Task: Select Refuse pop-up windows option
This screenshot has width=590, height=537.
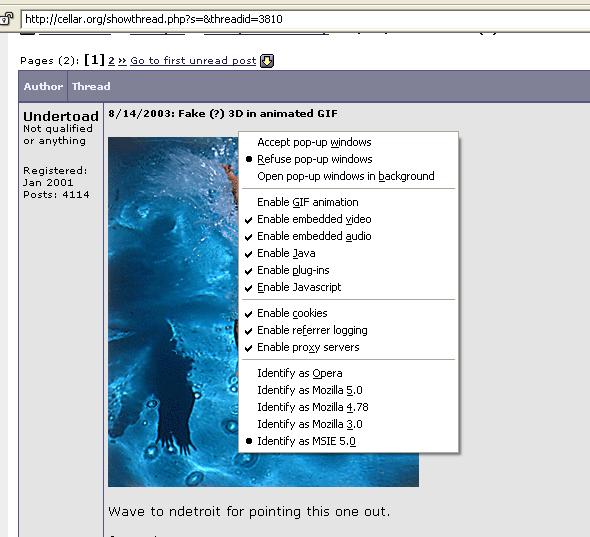Action: (x=348, y=159)
